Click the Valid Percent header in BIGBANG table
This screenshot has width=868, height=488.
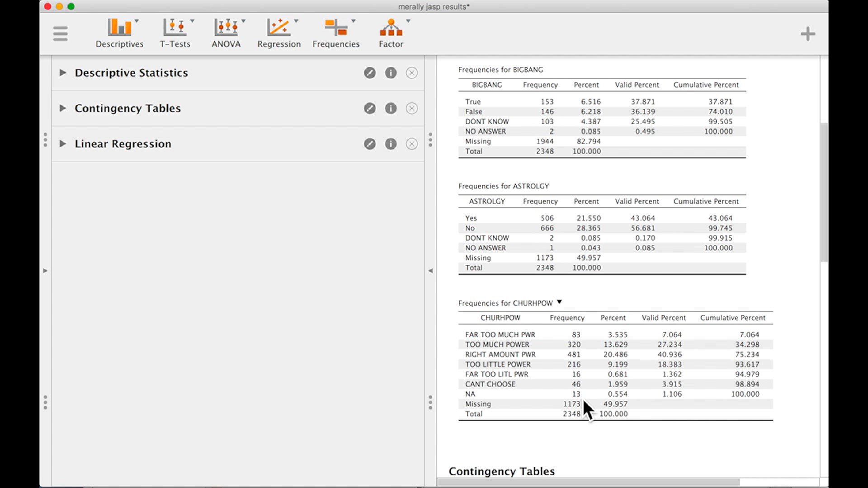point(637,85)
